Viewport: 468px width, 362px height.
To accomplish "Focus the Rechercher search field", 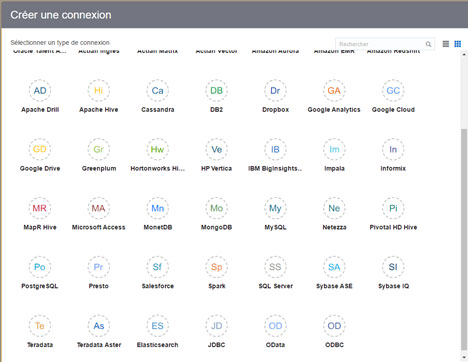I will click(385, 44).
